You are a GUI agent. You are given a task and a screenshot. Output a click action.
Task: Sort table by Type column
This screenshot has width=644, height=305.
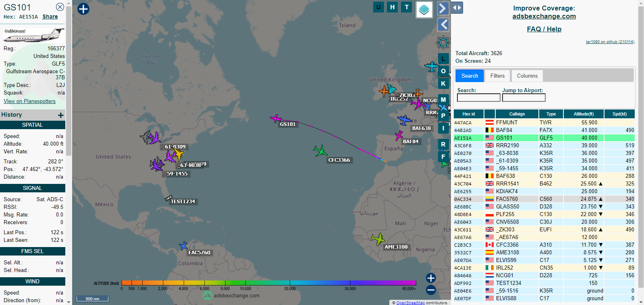551,114
